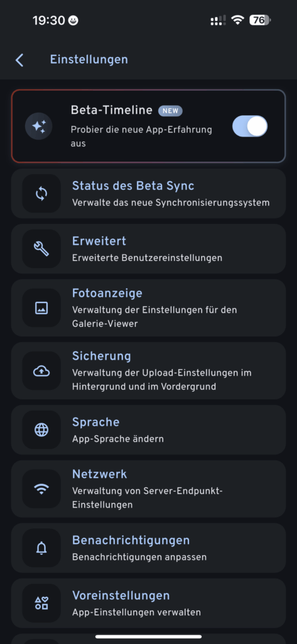Tap the image icon for Fotoanzeige
Screen dimensions: 297x644
click(41, 308)
